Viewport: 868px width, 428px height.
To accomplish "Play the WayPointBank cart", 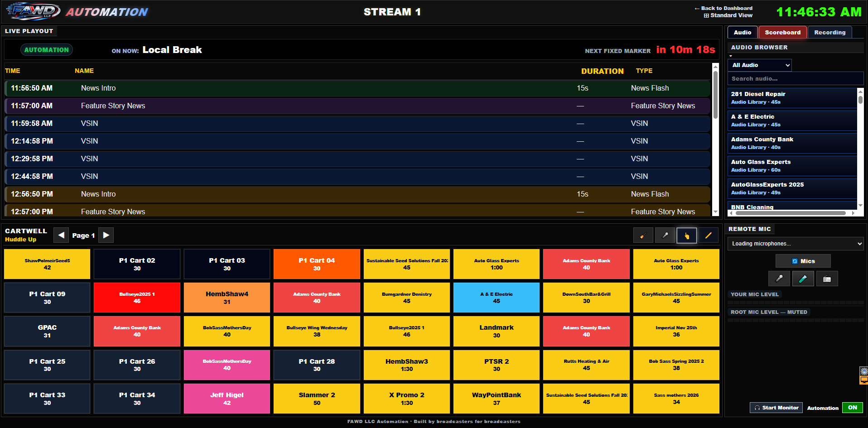I will 497,399.
